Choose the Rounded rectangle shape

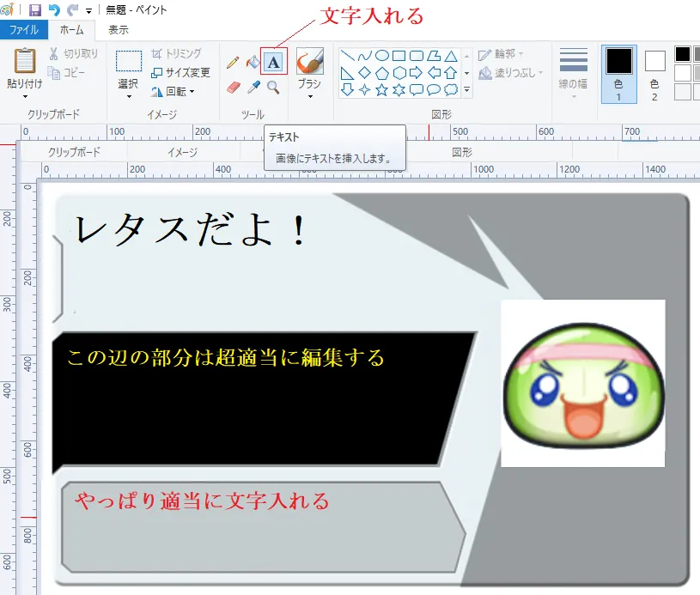click(x=416, y=56)
